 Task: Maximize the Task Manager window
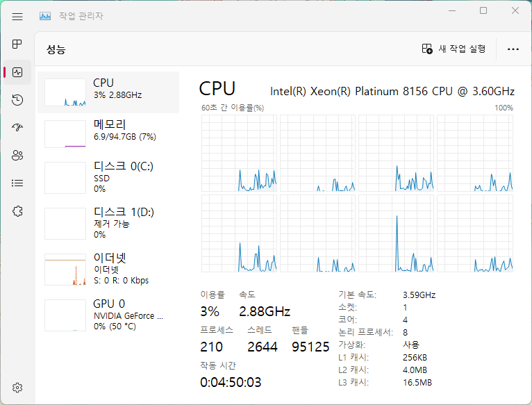coord(483,11)
